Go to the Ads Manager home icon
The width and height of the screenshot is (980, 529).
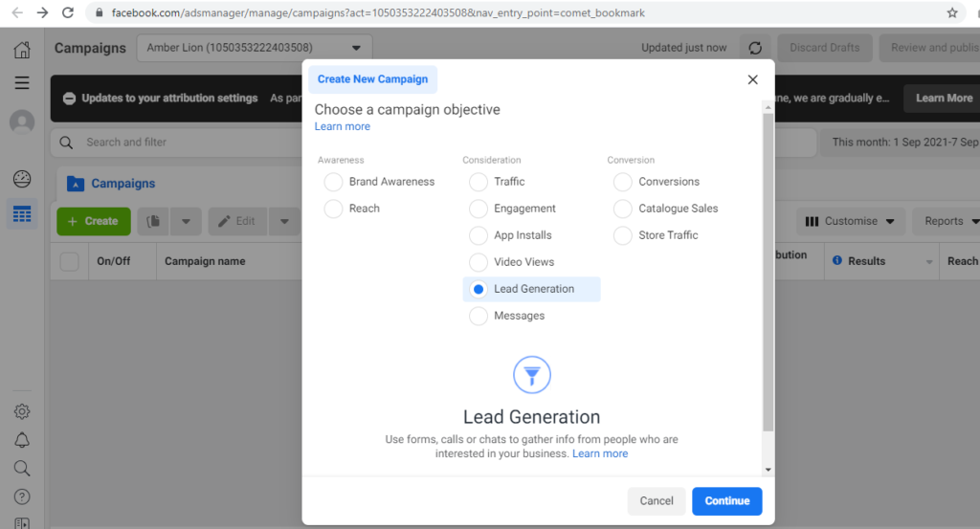[22, 50]
